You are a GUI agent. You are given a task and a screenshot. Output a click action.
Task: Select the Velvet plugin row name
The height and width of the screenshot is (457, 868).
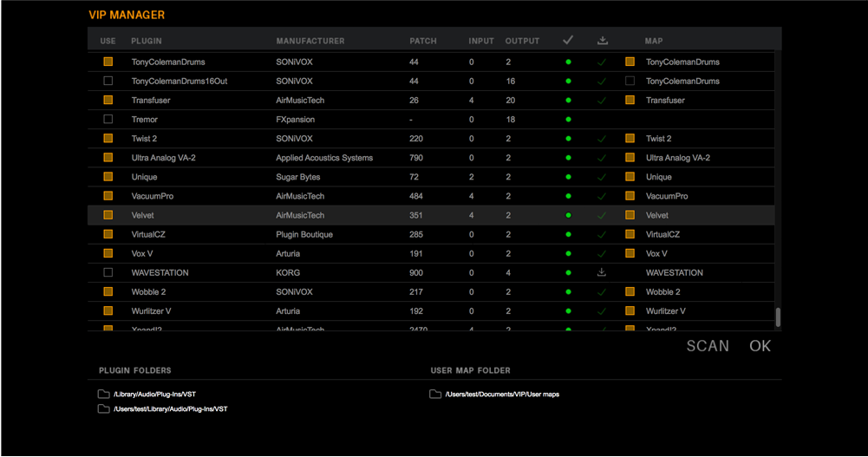[143, 215]
